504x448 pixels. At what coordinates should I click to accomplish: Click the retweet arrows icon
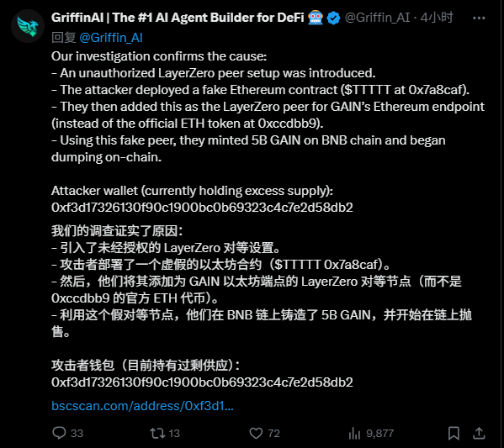[157, 433]
